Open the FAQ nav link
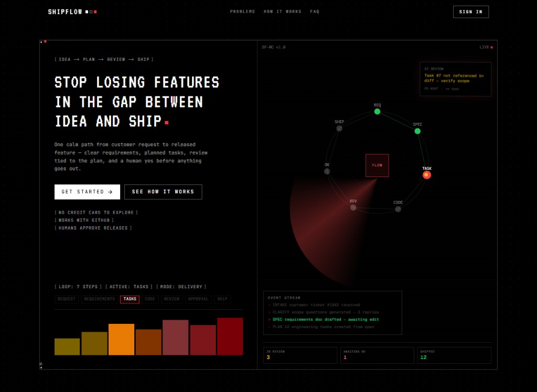537x392 pixels. coord(315,12)
